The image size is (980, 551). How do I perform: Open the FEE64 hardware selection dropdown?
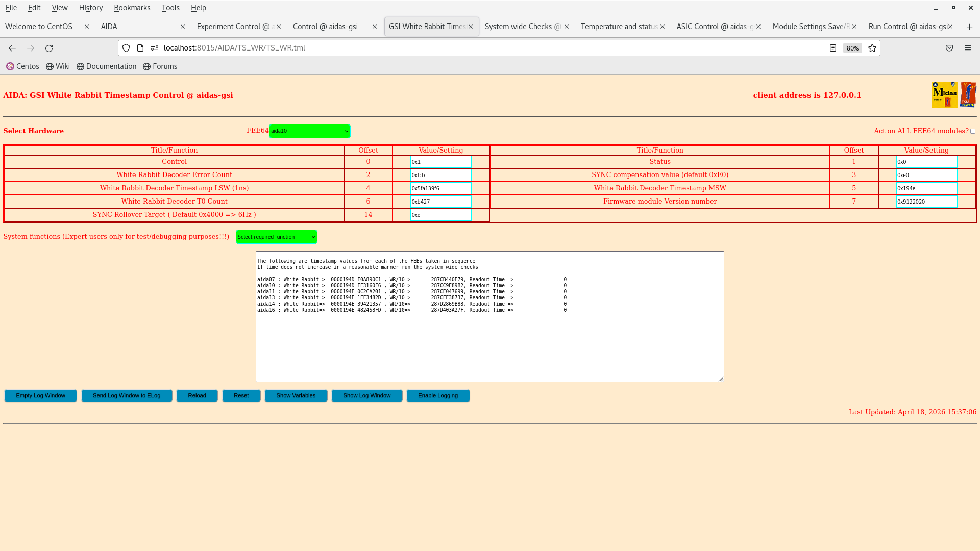(x=309, y=131)
